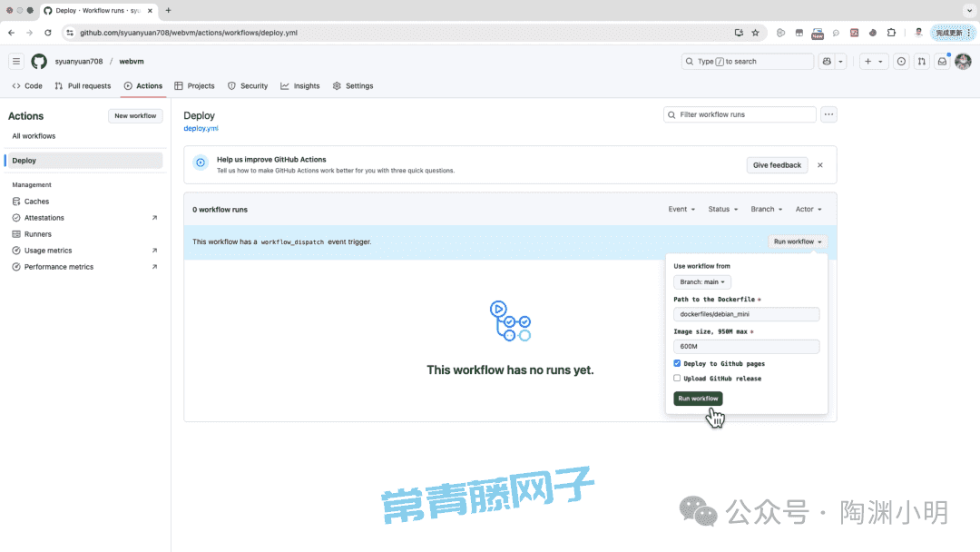Open issues icon in GitHub header
The height and width of the screenshot is (552, 980).
[x=901, y=61]
